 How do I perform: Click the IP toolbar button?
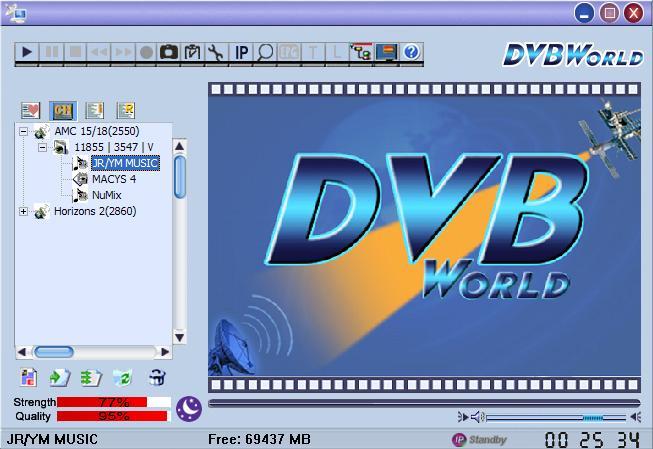pyautogui.click(x=241, y=52)
